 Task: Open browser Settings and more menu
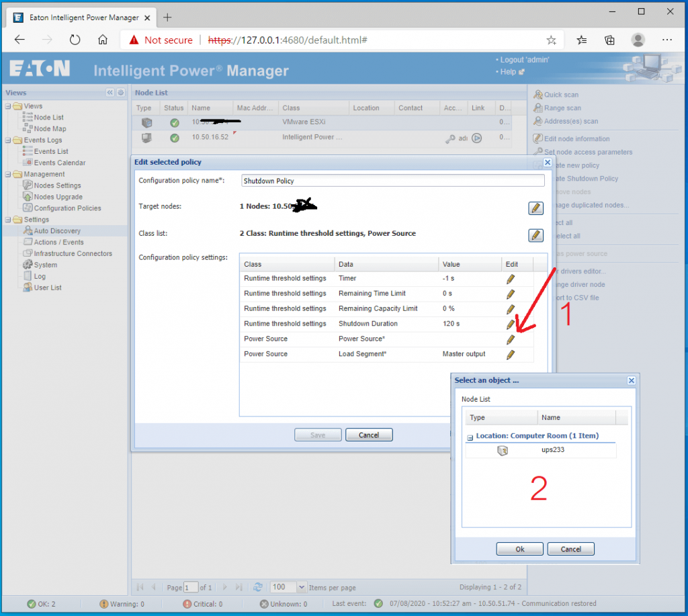pyautogui.click(x=667, y=40)
